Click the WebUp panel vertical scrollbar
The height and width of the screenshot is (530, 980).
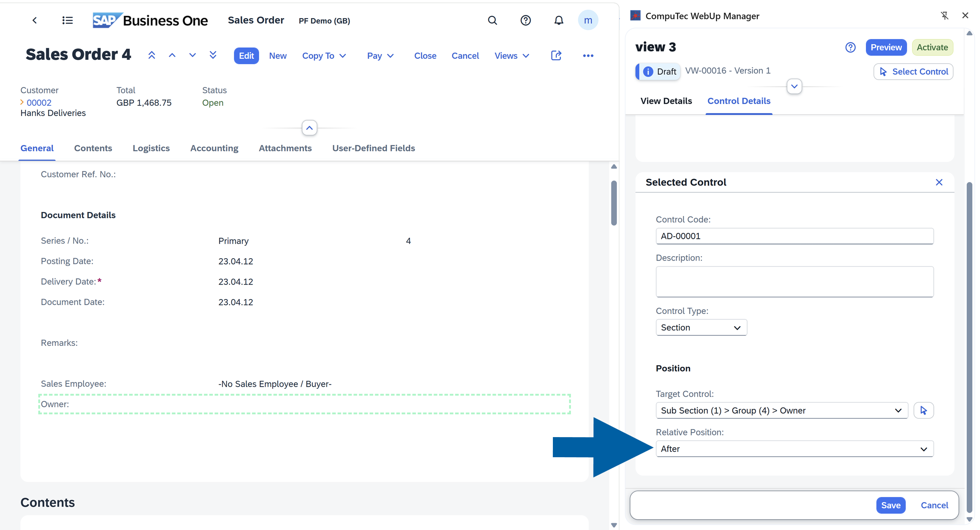coord(969,348)
